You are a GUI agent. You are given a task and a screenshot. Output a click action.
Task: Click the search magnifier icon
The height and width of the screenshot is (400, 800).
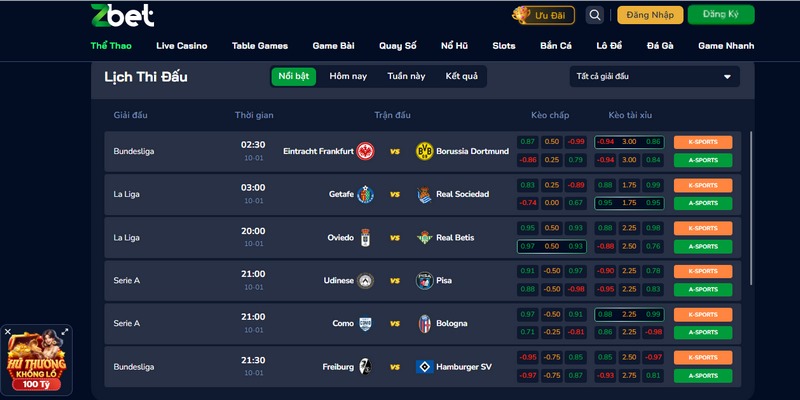coord(595,15)
